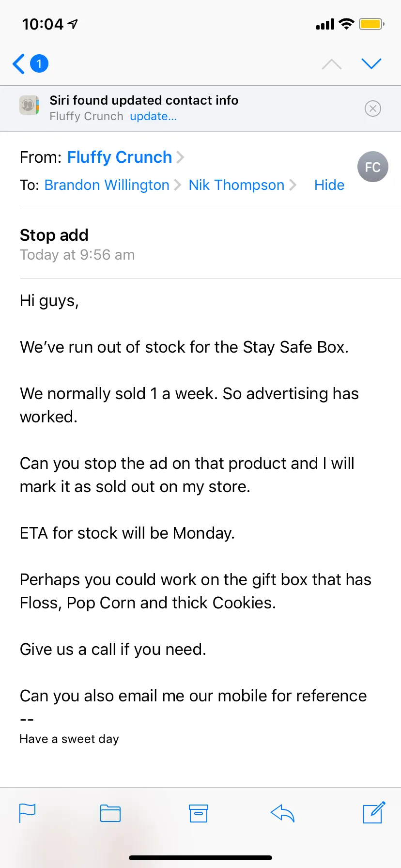Tap the chevron next to Fluffy Crunch
The image size is (401, 868).
pyautogui.click(x=180, y=157)
